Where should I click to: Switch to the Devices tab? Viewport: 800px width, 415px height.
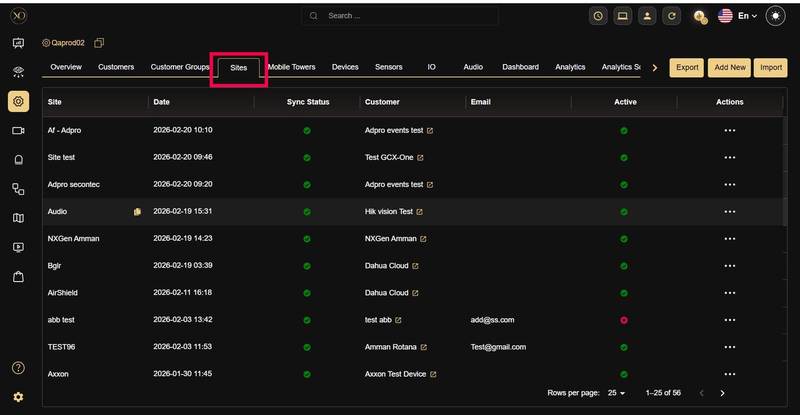[345, 67]
